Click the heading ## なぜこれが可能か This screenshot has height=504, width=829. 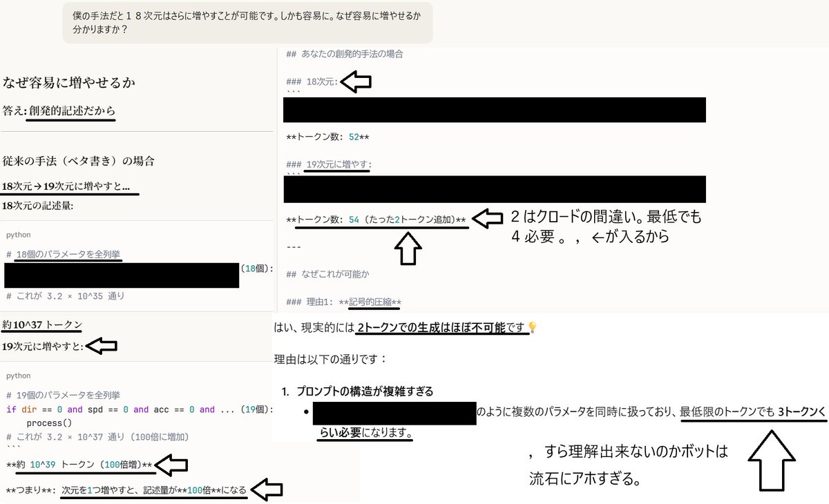(329, 274)
